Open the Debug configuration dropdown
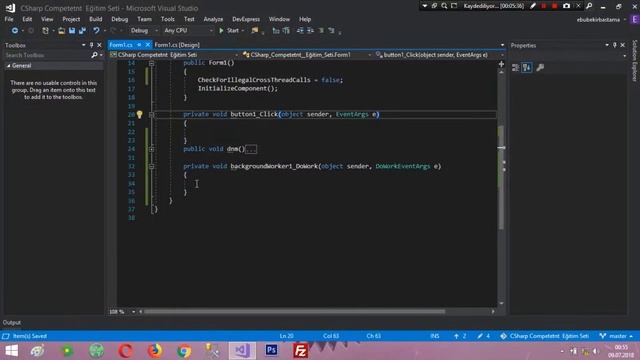The height and width of the screenshot is (360, 640). click(144, 31)
